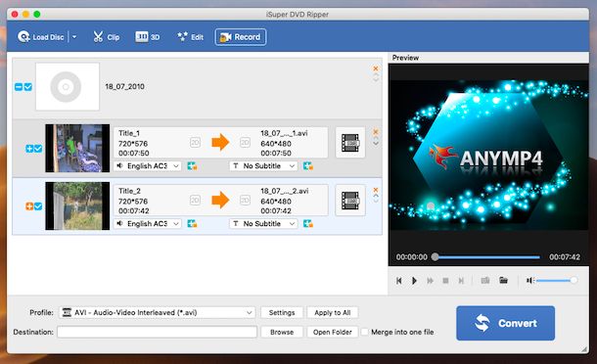Image resolution: width=597 pixels, height=364 pixels.
Task: Add a subtitle file to Title_2
Action: point(308,224)
